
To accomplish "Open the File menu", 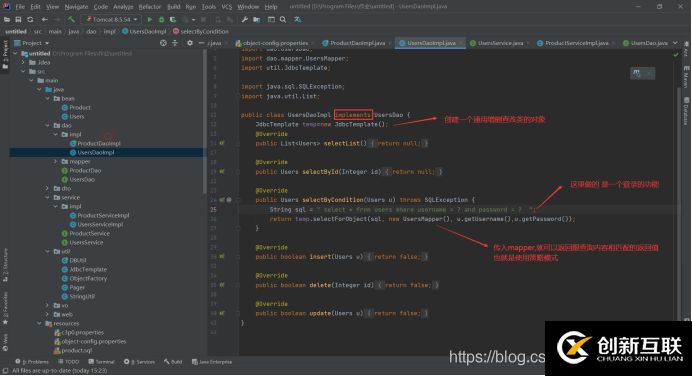I will tap(20, 7).
